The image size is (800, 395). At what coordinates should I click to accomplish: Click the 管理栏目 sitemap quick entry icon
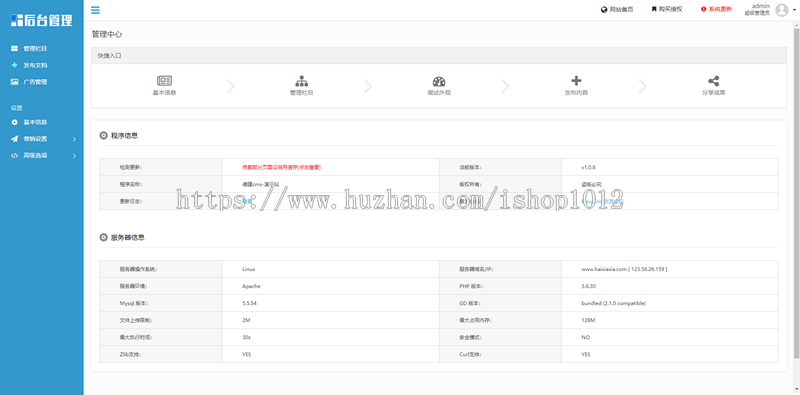coord(302,81)
